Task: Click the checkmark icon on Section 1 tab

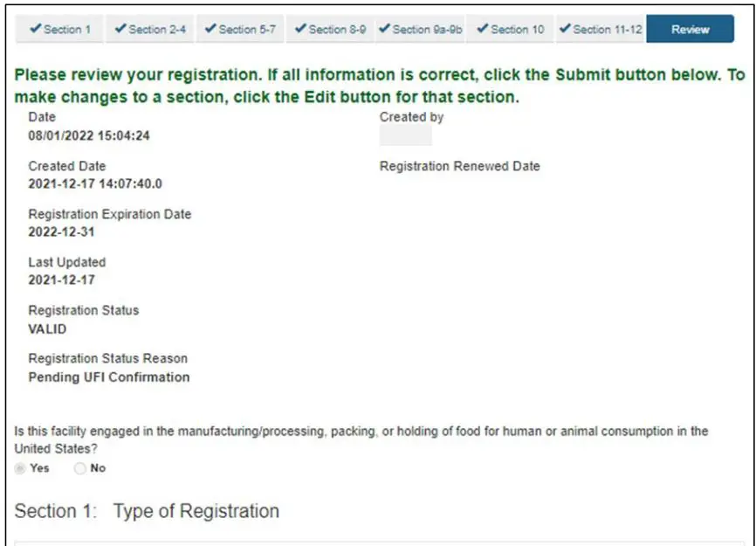Action: [35, 29]
